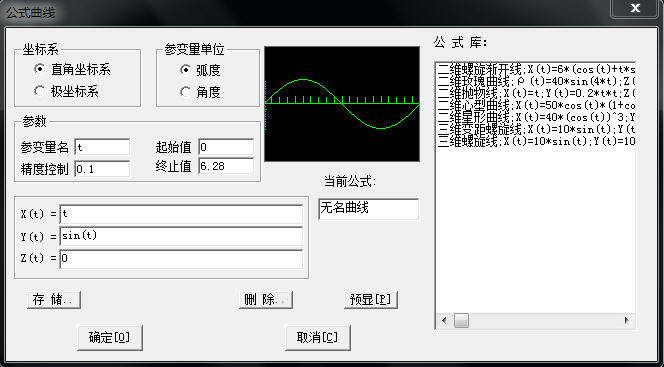Click the 起始值 input field
Image resolution: width=664 pixels, height=367 pixels.
coord(226,147)
